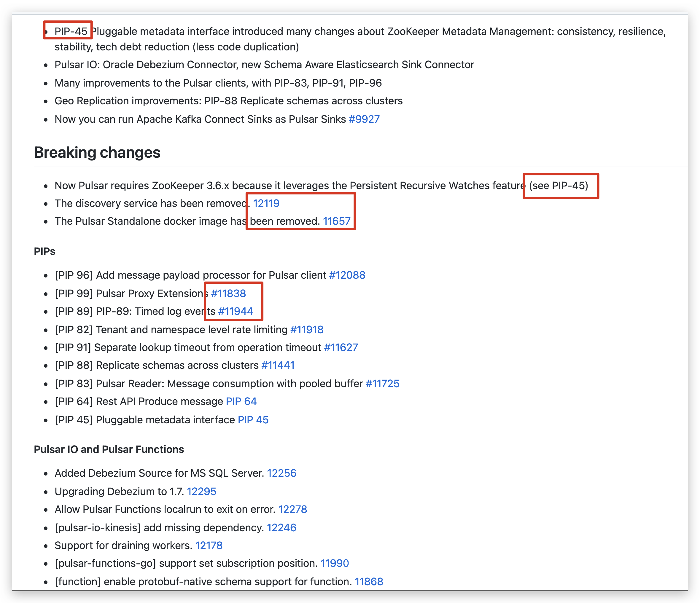Open link 12119 about discovery service removal
700x603 pixels.
point(266,203)
